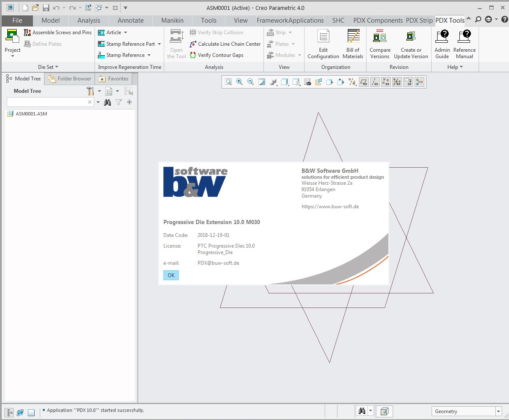
Task: Open Bill of Materials
Action: (x=353, y=44)
